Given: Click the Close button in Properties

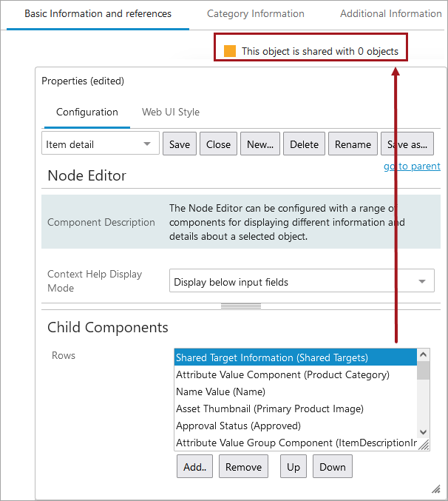Looking at the screenshot, I should click(x=218, y=144).
